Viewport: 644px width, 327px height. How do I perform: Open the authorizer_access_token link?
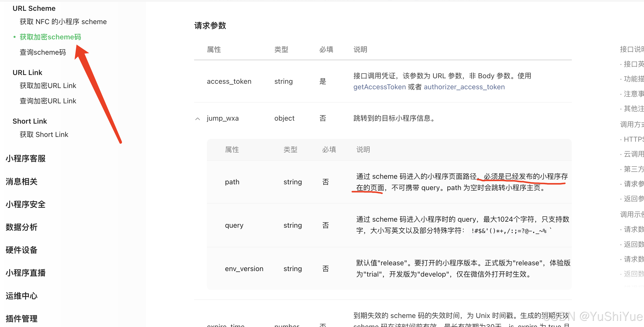(464, 87)
